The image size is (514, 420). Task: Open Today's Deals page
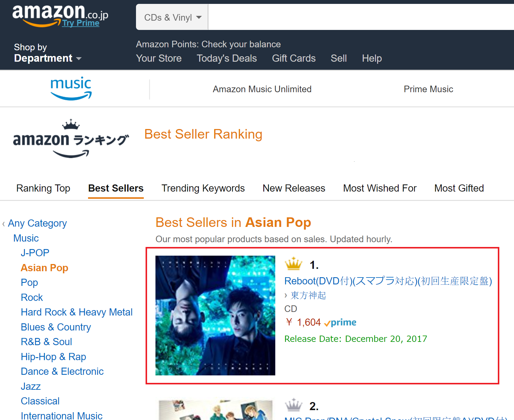pyautogui.click(x=226, y=58)
